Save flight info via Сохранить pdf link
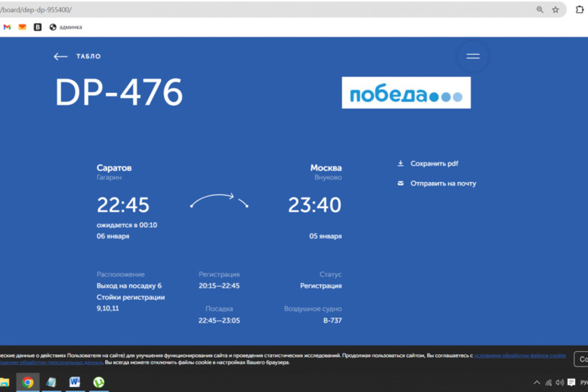 pos(434,163)
